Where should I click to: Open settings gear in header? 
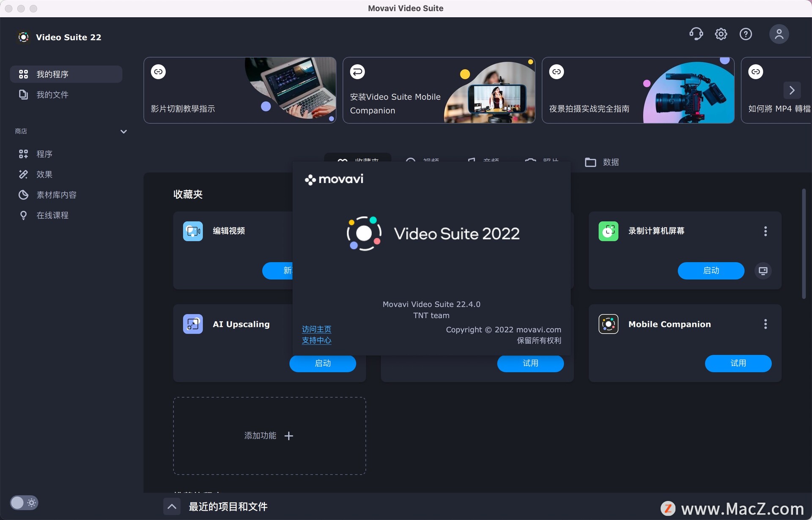(x=721, y=34)
